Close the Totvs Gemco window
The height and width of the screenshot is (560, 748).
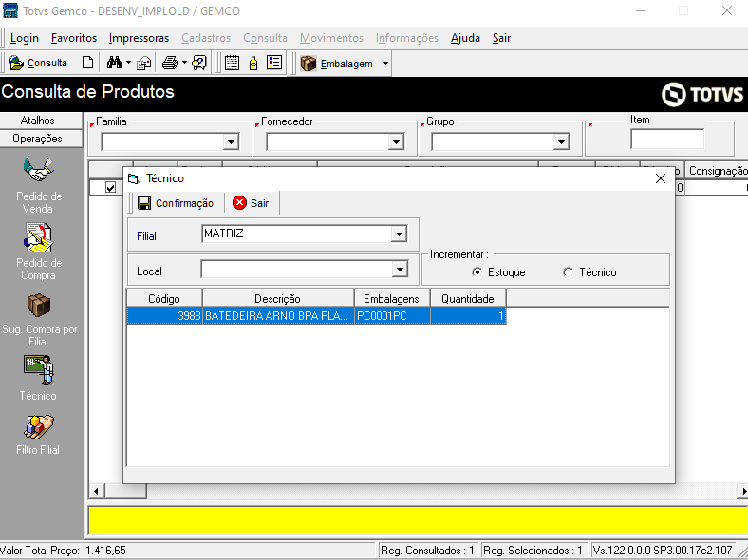coord(727,10)
